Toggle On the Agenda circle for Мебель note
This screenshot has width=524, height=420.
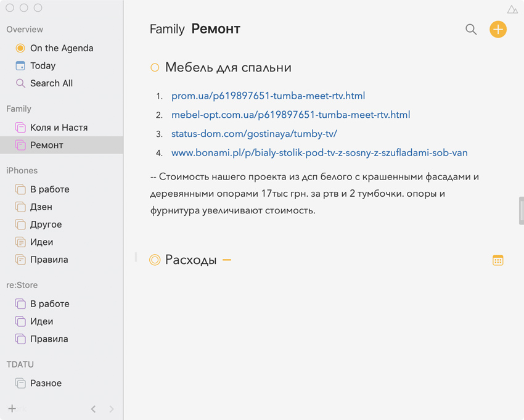(155, 68)
